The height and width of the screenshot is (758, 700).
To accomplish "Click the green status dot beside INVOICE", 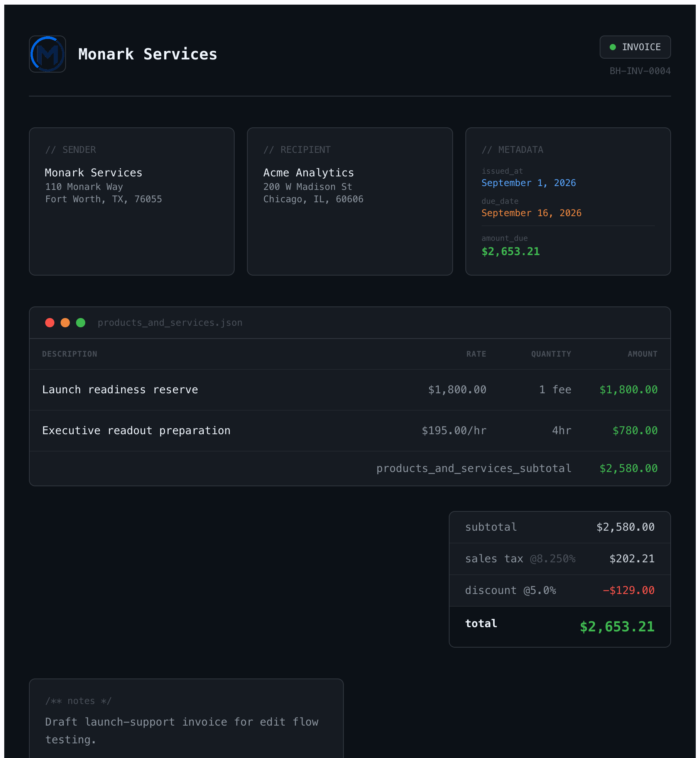I will [x=612, y=47].
